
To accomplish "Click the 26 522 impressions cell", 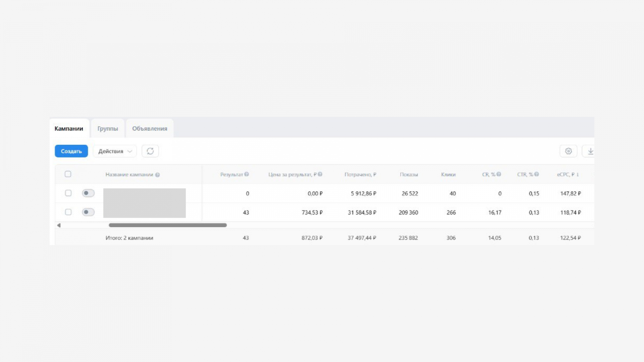I will pos(410,193).
